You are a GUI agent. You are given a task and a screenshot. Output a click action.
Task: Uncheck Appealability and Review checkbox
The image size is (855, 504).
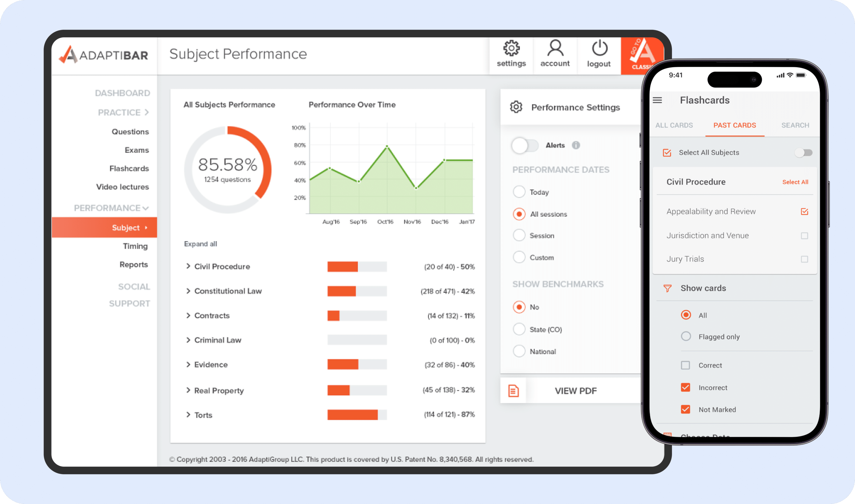[x=805, y=212]
